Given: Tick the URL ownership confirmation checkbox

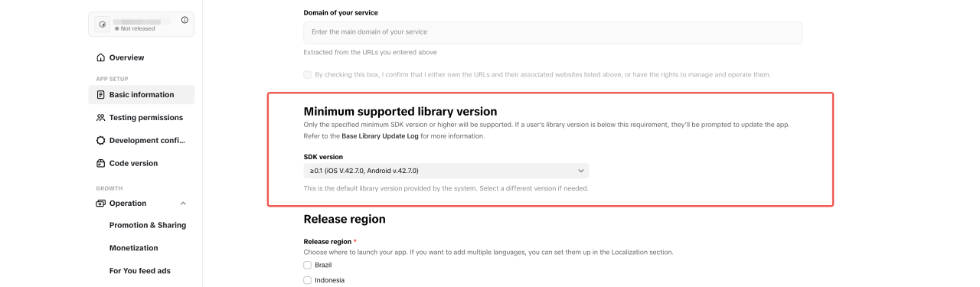Looking at the screenshot, I should point(307,74).
